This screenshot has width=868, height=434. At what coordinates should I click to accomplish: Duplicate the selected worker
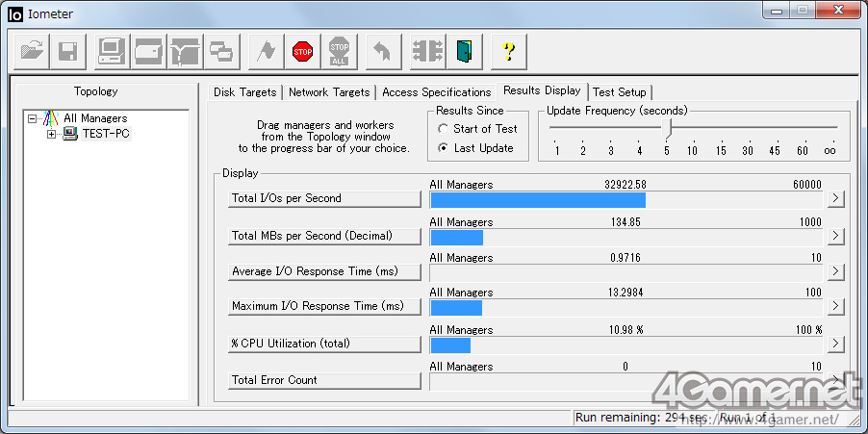(x=222, y=51)
